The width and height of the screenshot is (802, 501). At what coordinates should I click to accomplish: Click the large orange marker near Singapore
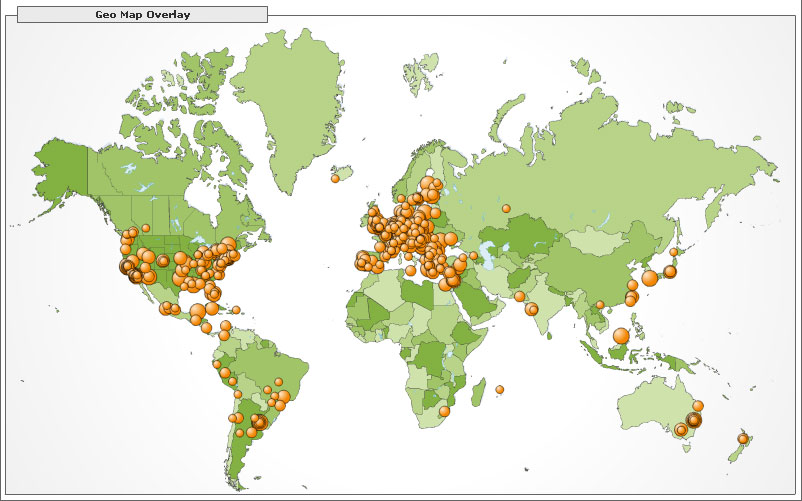coord(621,336)
